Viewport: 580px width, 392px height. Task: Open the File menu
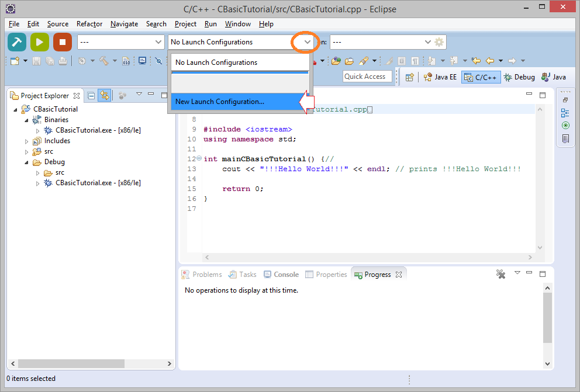pyautogui.click(x=14, y=24)
